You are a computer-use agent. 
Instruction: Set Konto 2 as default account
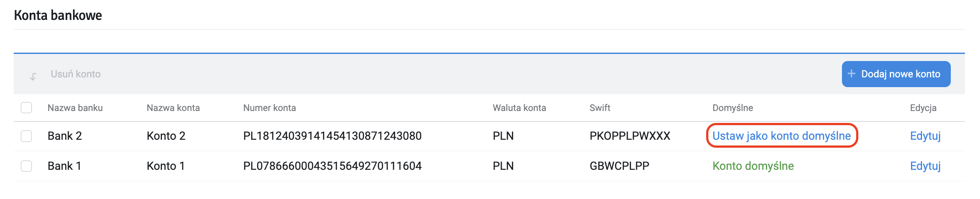click(x=781, y=136)
